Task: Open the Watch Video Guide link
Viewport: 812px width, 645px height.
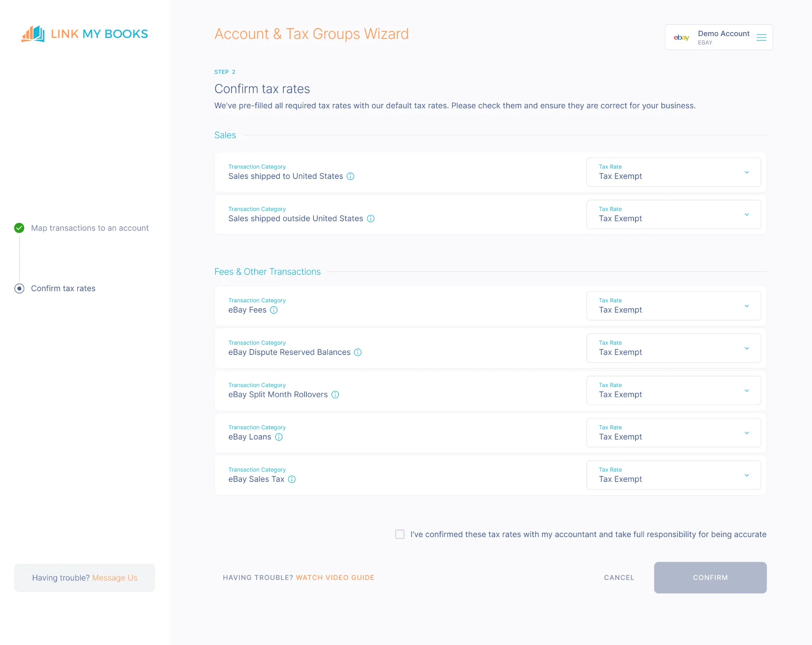Action: point(335,578)
